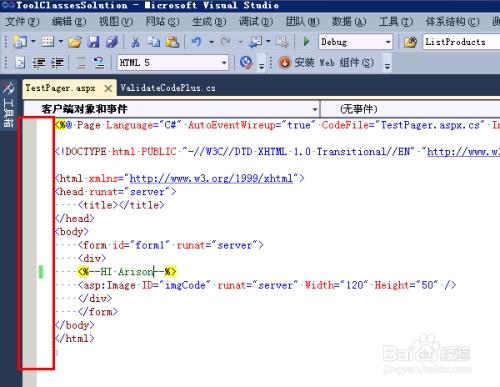Open the Build menu (生成)

[x=209, y=22]
